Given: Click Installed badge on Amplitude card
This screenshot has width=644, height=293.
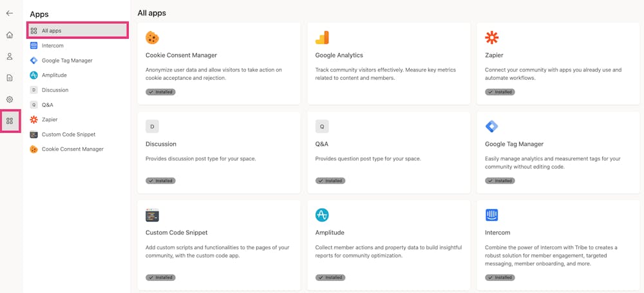Looking at the screenshot, I should (x=330, y=278).
